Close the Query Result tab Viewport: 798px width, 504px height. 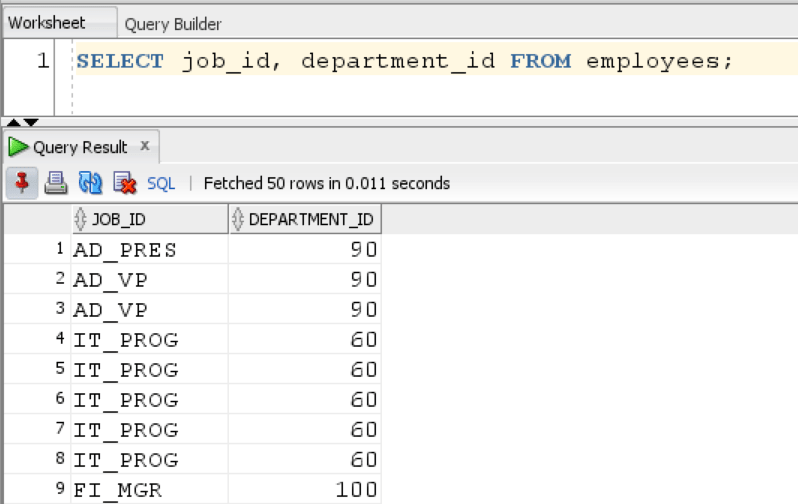coord(144,146)
